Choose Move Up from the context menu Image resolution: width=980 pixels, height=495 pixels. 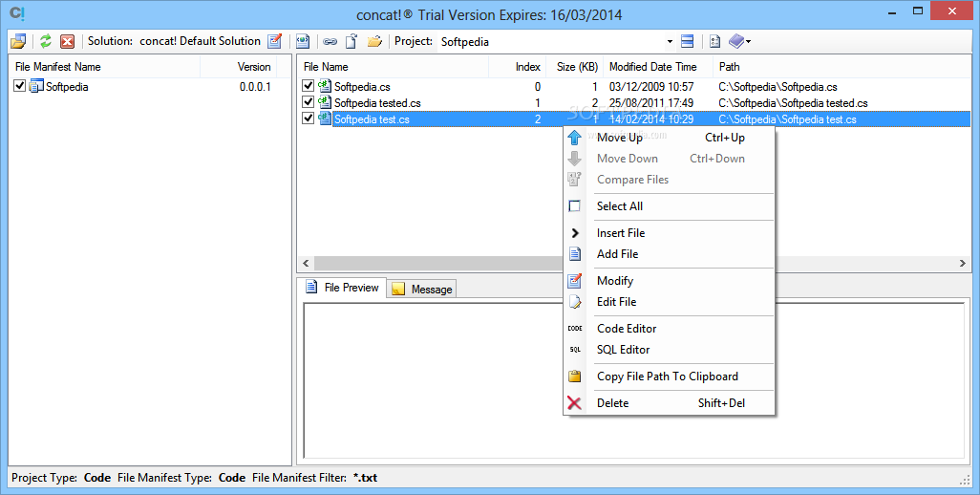tap(669, 138)
